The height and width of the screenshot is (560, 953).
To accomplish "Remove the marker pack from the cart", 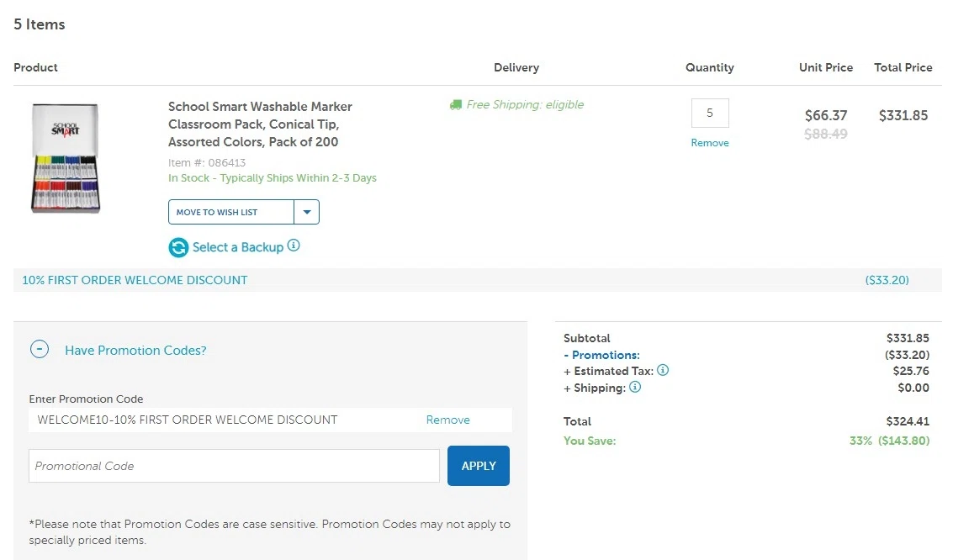I will point(710,143).
